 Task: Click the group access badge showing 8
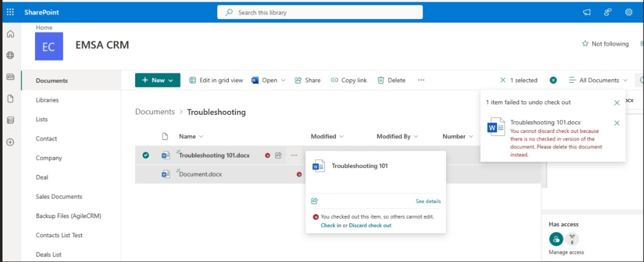[572, 239]
